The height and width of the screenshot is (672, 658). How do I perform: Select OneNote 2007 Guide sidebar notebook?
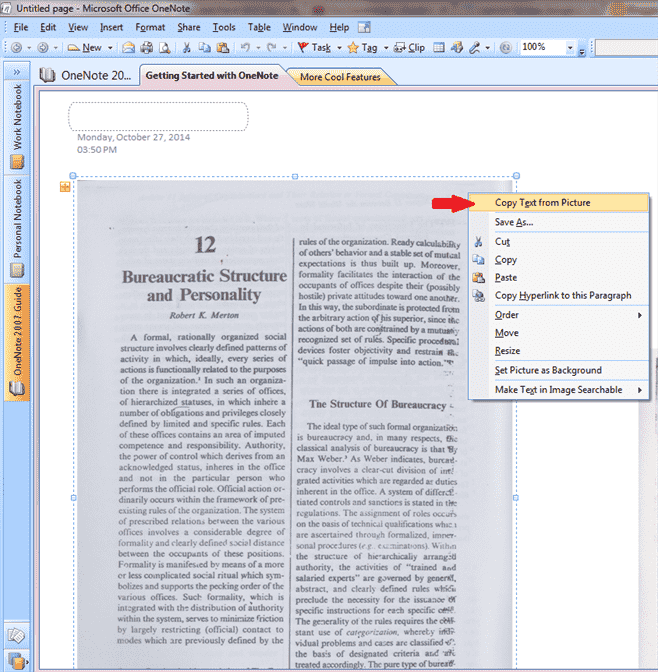(17, 342)
